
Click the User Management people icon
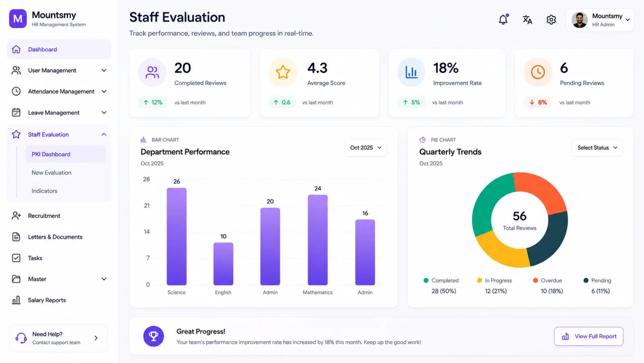(16, 71)
